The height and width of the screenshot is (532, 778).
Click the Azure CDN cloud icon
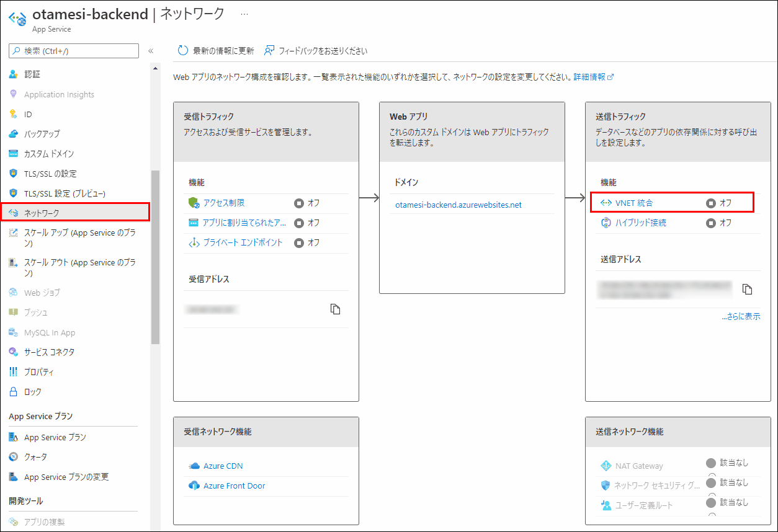pyautogui.click(x=194, y=466)
